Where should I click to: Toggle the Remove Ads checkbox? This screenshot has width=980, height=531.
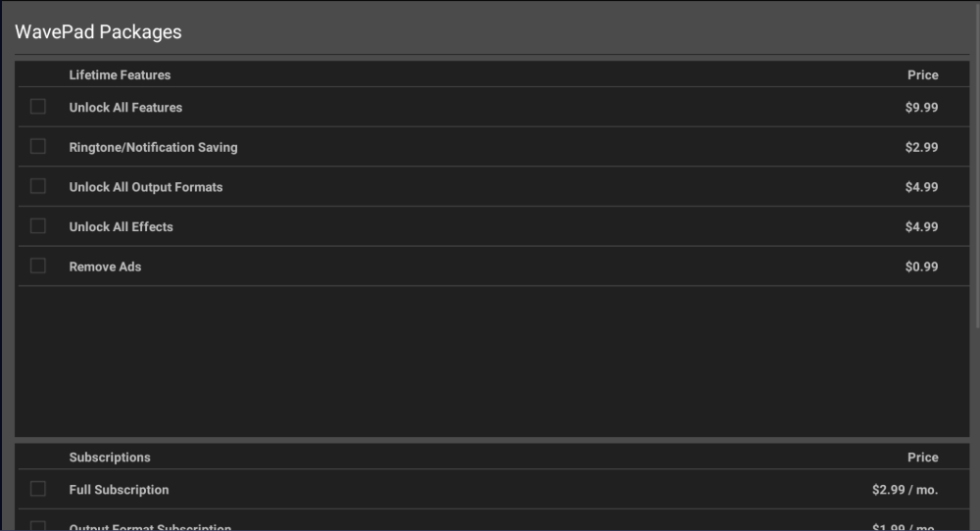(38, 265)
